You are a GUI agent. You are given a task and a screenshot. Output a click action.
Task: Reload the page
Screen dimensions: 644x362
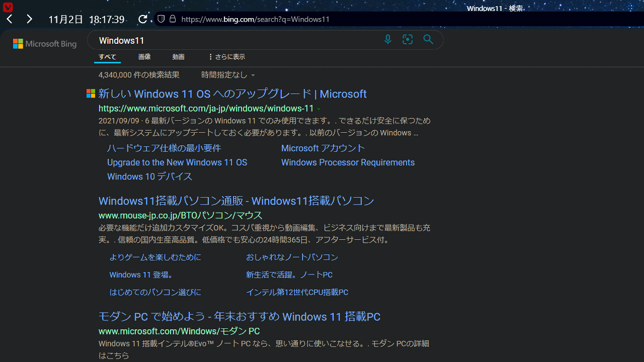[143, 19]
